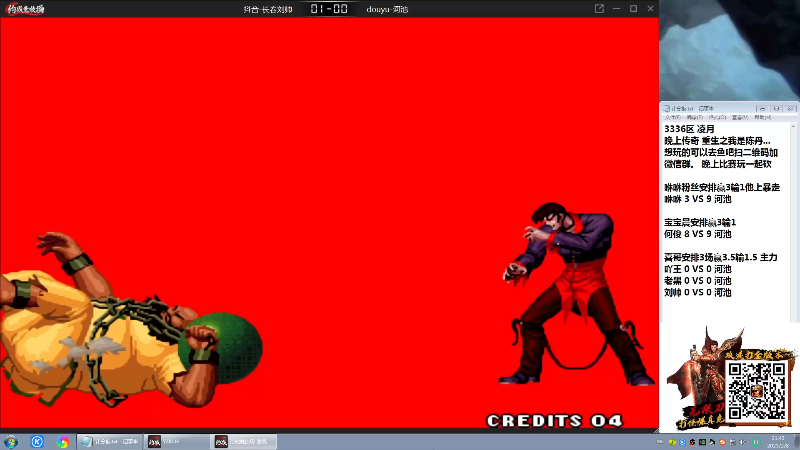Screen dimensions: 800x450
Task: Click the line '何俊 8 VS 9 河池' in Notepad
Action: (x=697, y=234)
